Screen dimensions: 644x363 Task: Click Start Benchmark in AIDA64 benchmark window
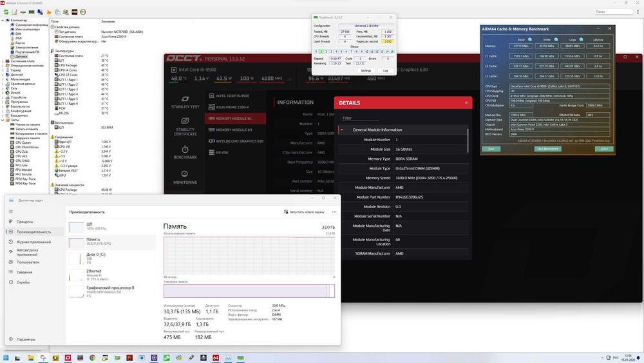tap(547, 149)
